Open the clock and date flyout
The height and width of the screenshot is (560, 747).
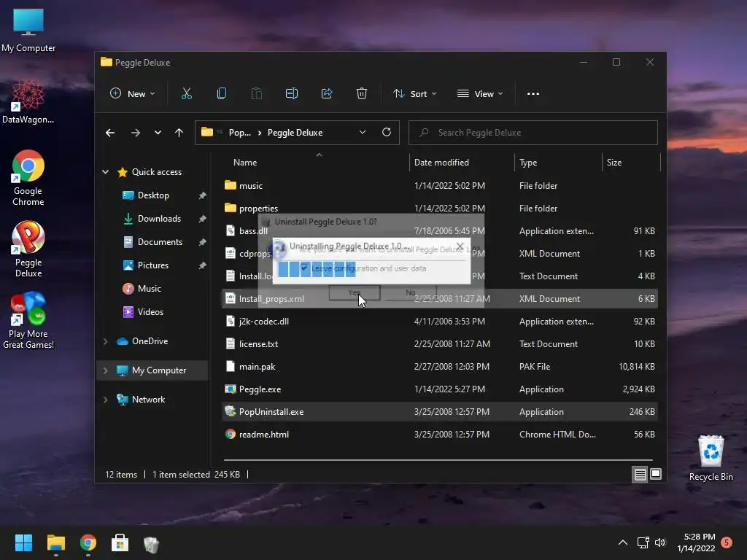(x=696, y=542)
